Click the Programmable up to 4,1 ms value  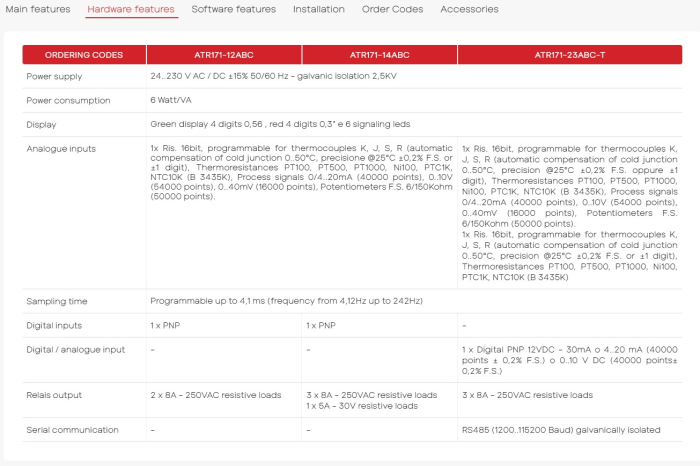[x=286, y=301]
